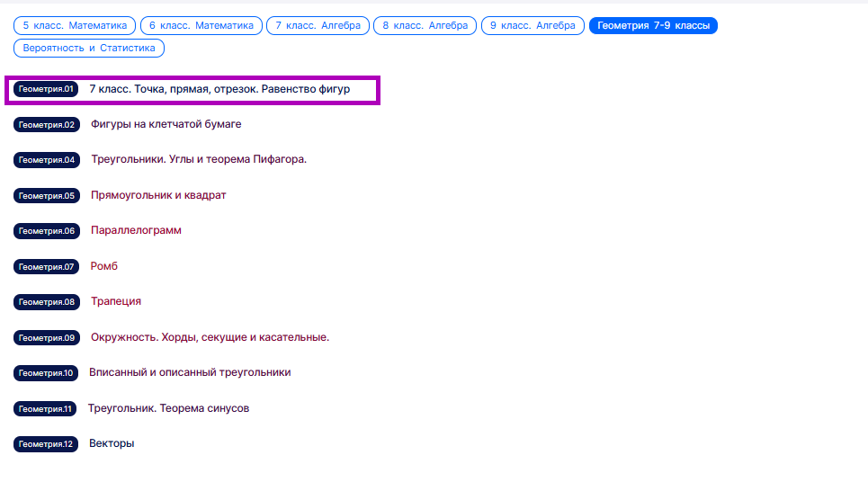Click the Геометрия.07 badge
Viewport: 868px width, 482px height.
point(47,267)
